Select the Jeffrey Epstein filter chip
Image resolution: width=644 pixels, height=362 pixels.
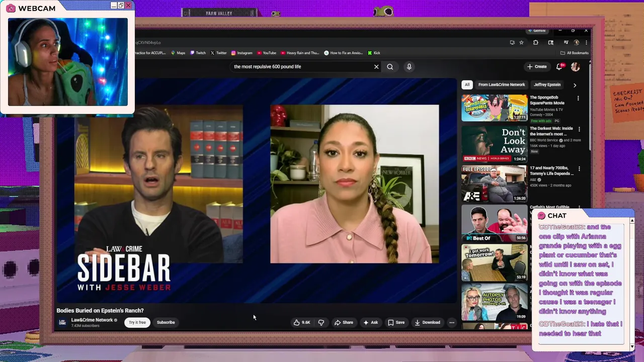tap(547, 84)
